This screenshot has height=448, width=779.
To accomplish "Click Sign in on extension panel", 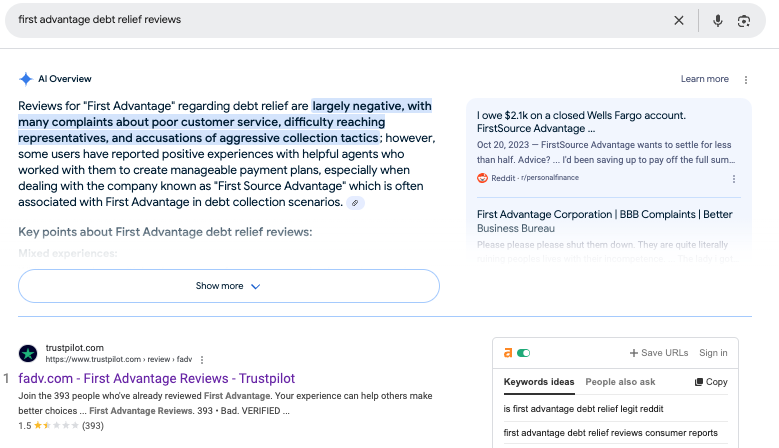I will (x=713, y=353).
